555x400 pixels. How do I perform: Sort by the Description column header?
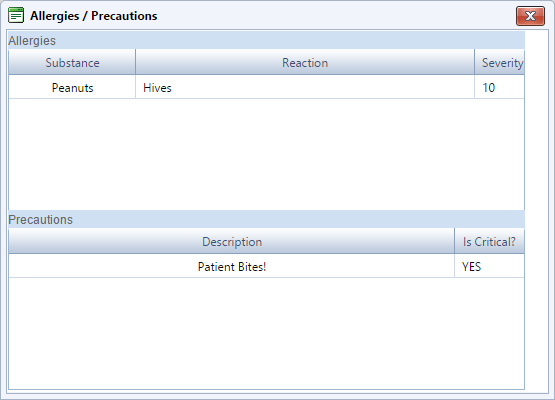tap(232, 241)
